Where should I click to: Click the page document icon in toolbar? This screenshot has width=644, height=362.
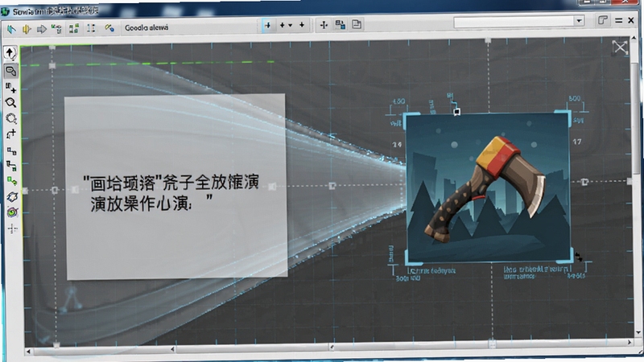(357, 24)
